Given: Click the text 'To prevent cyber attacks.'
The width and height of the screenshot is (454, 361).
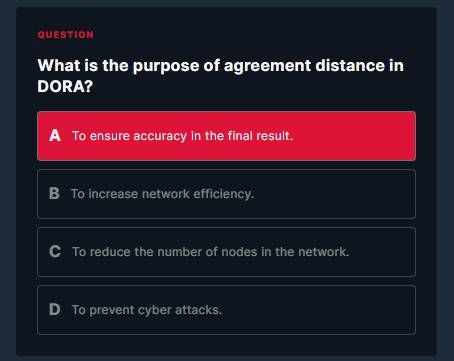Looking at the screenshot, I should tap(147, 310).
